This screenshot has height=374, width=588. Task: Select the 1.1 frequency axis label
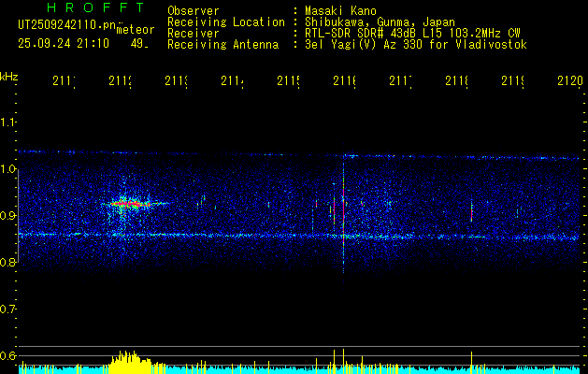pos(7,122)
